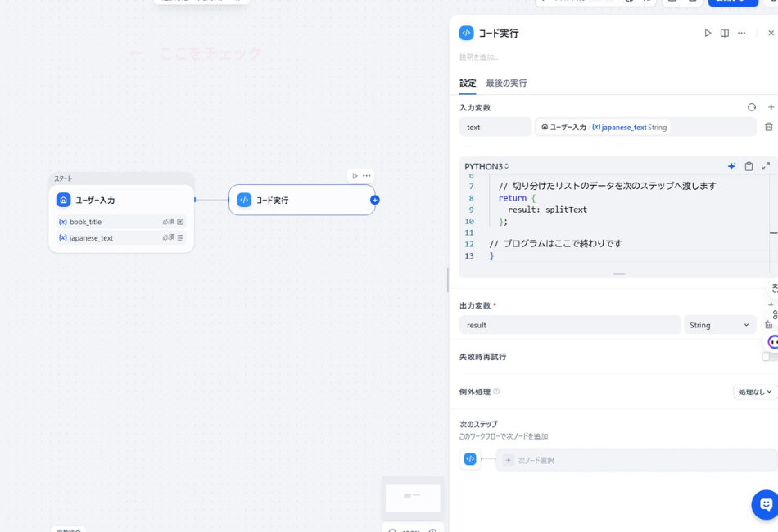
Task: Run the コード実行 step from panel header
Action: (708, 34)
